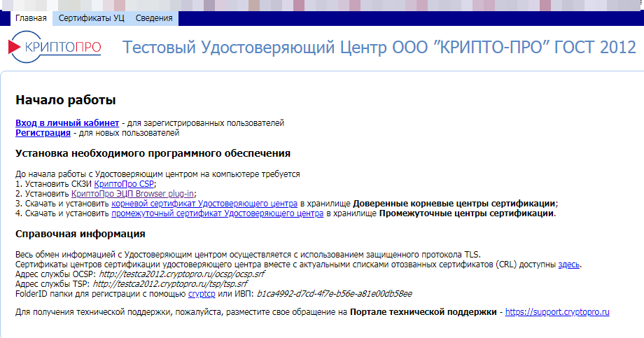The width and height of the screenshot is (644, 338).
Task: Open the КриптоПро CSP download link
Action: [124, 184]
